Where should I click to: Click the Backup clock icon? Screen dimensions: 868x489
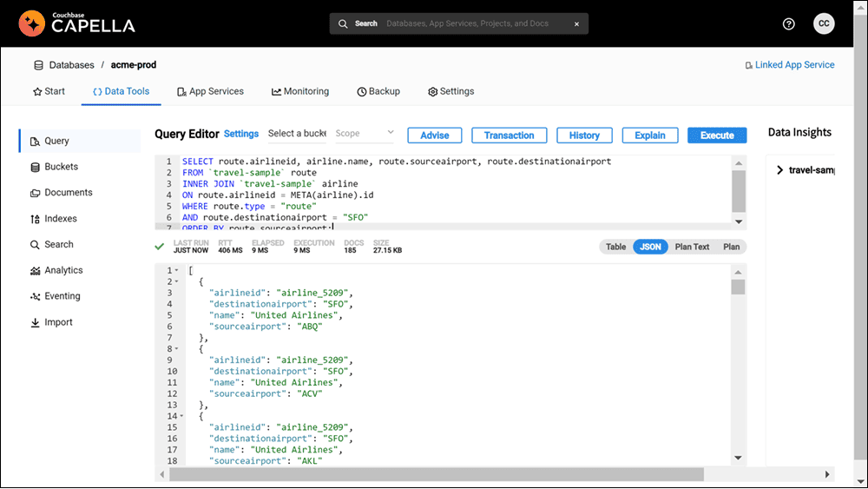pos(361,92)
